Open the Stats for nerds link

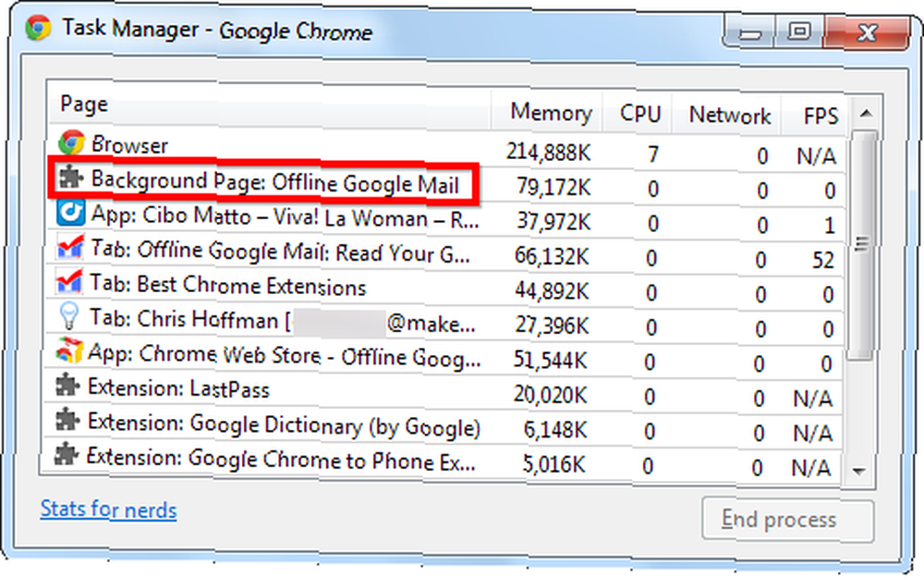tap(108, 510)
